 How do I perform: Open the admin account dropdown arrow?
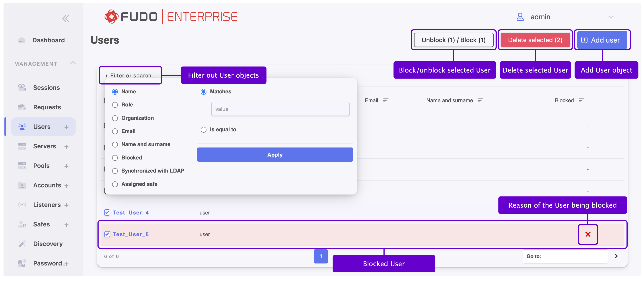[x=611, y=17]
